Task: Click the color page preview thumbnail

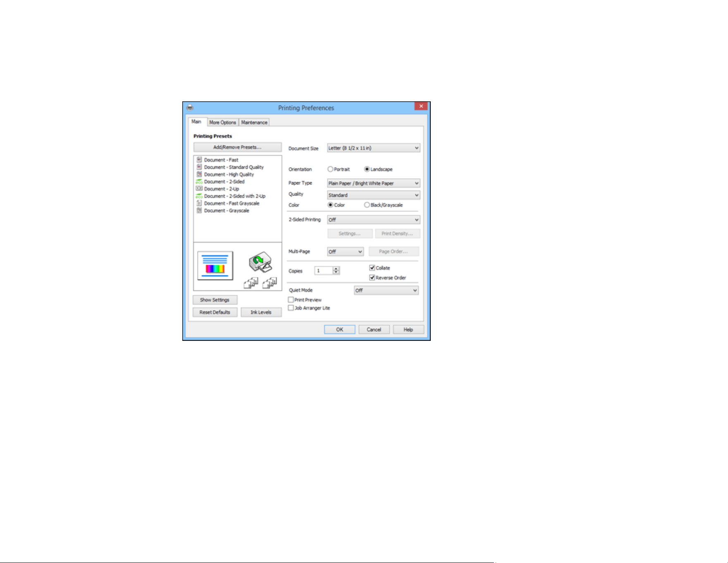Action: coord(215,266)
